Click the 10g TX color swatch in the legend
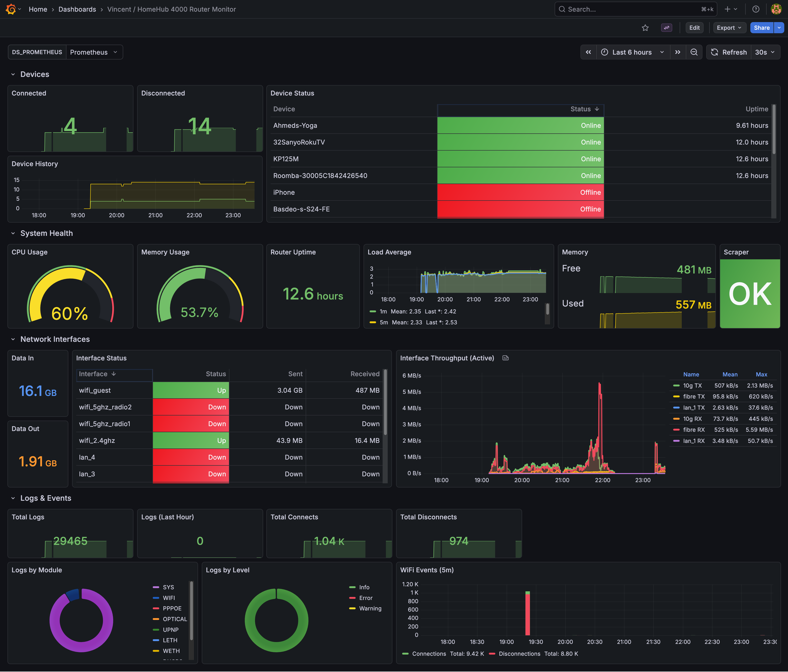Viewport: 788px width, 672px height. 677,385
